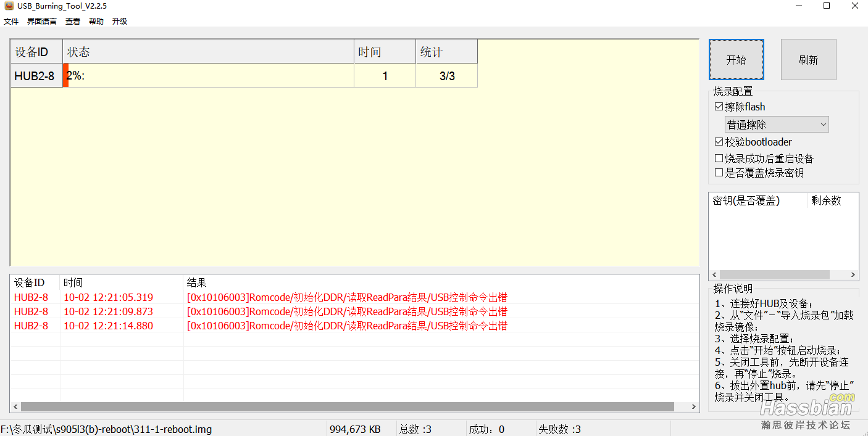Toggle the 校验bootloader checkbox
This screenshot has height=436, width=868.
[719, 142]
